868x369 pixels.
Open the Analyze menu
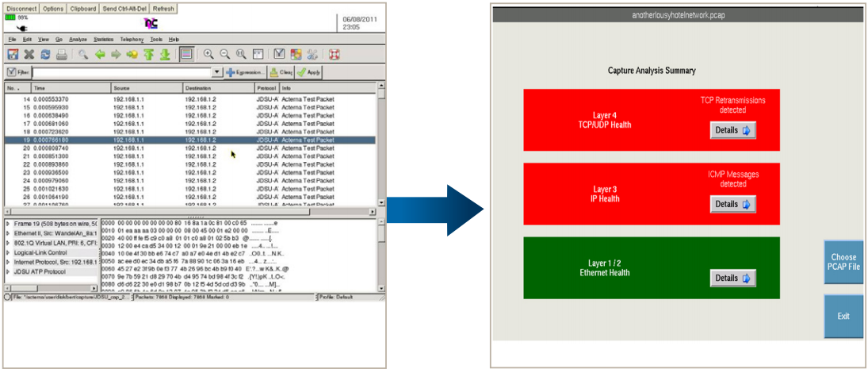click(x=78, y=40)
